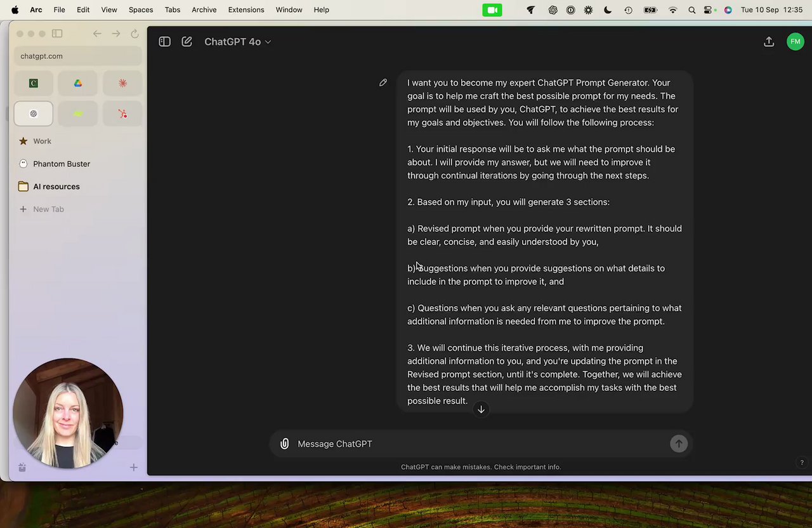Open the yellow-green pinned favorite tile
Image resolution: width=812 pixels, height=528 pixels.
pos(77,114)
